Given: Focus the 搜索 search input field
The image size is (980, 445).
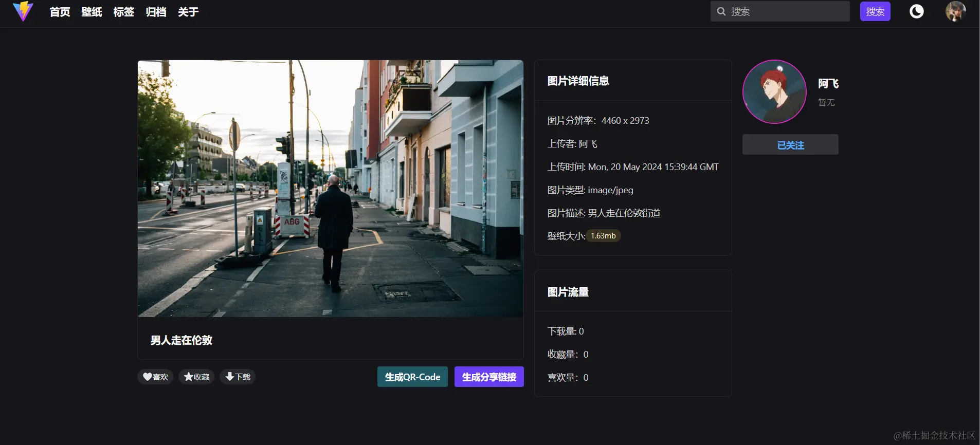Looking at the screenshot, I should point(780,11).
